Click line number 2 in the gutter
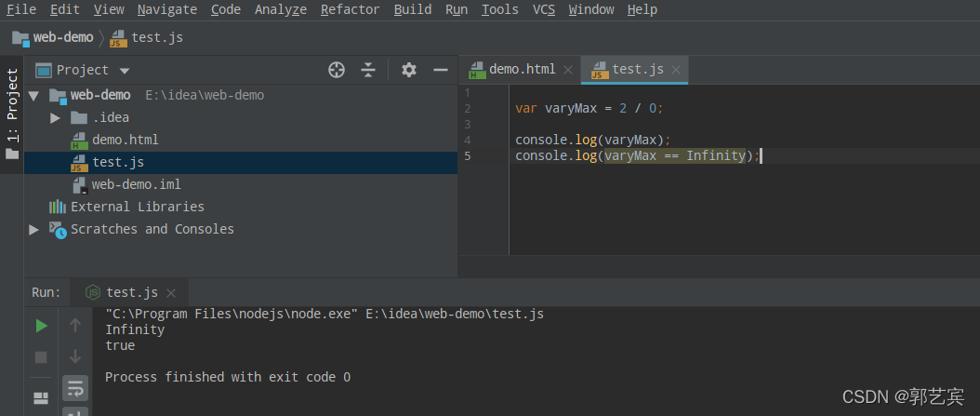The height and width of the screenshot is (416, 980). pyautogui.click(x=468, y=109)
